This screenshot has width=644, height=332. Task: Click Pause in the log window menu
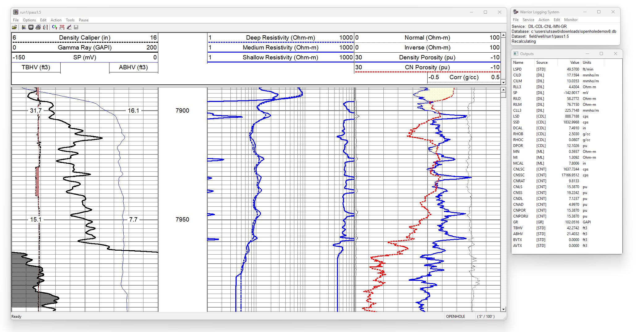click(83, 20)
